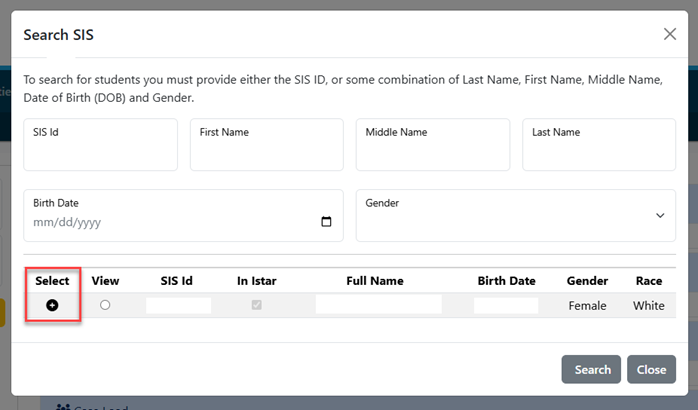Click the Select column header
Viewport: 698px width, 410px height.
coord(52,281)
